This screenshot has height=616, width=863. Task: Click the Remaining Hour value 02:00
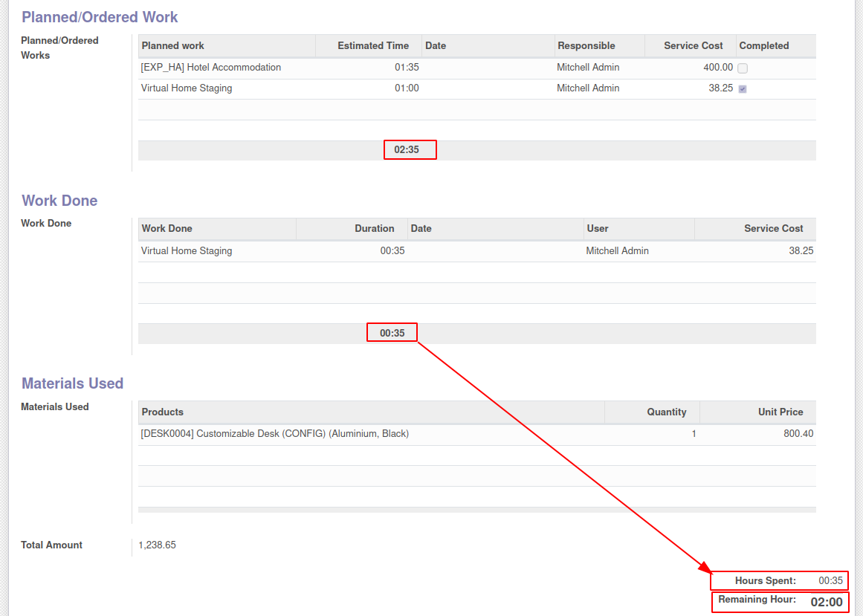826,602
